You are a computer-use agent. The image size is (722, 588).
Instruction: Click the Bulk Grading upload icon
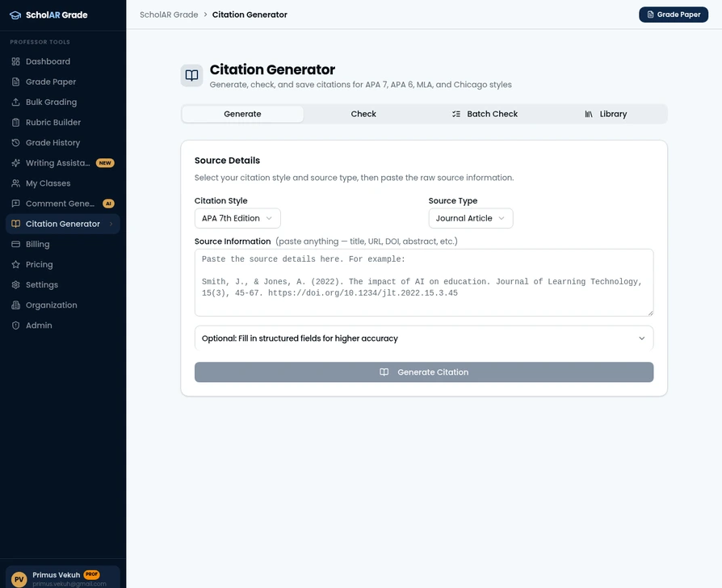[x=15, y=102]
